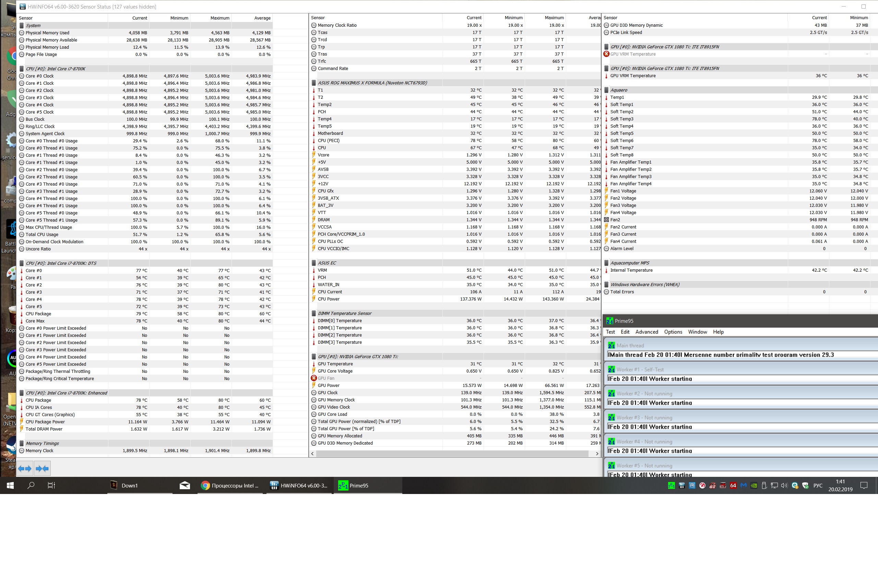The image size is (878, 588).
Task: Open the Malwarebytes tray icon
Action: pyautogui.click(x=744, y=486)
